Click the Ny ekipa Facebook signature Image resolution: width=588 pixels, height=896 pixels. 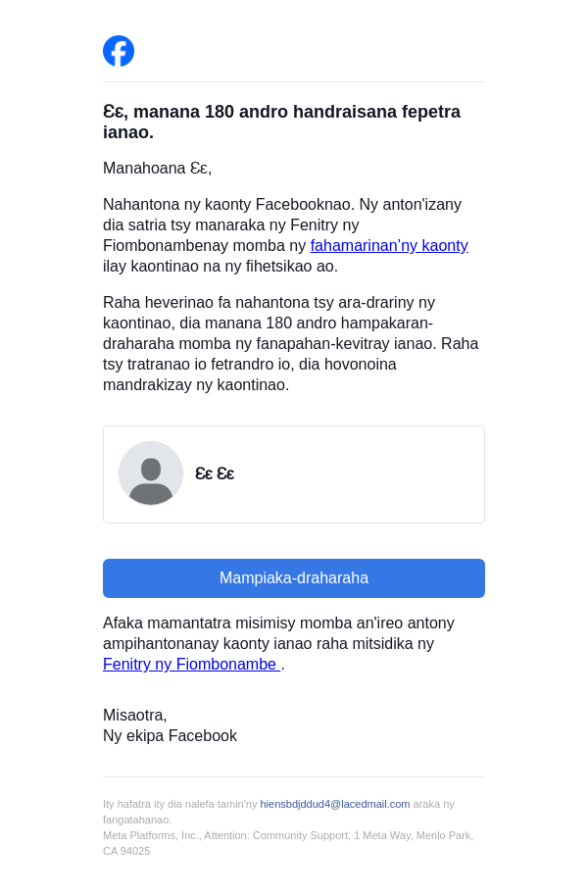tap(170, 736)
